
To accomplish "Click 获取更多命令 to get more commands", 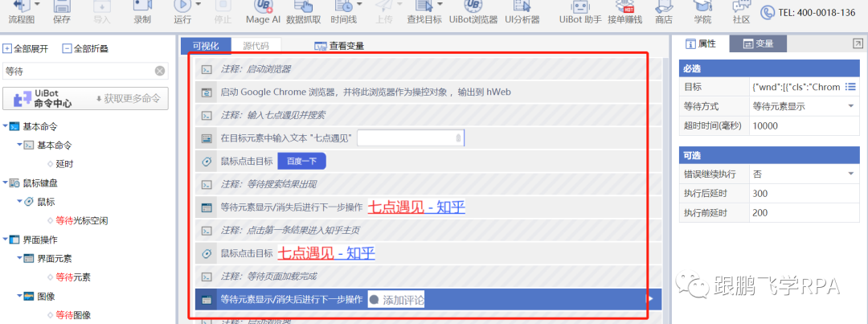I will tap(128, 99).
